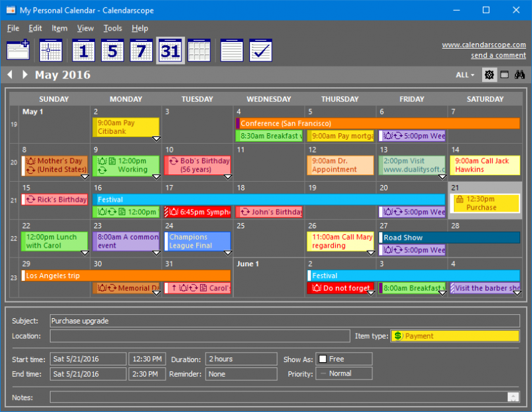The height and width of the screenshot is (412, 532).
Task: Switch to 5-day work week view
Action: (112, 51)
